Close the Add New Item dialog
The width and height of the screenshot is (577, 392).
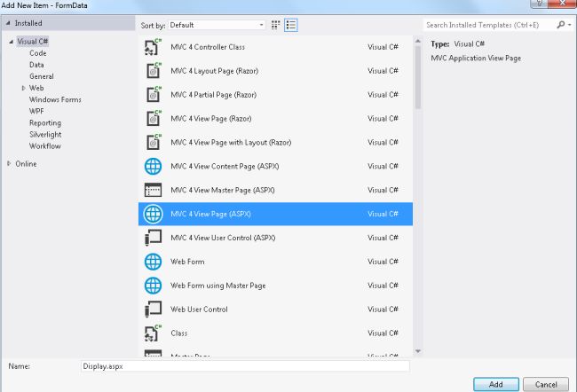point(562,4)
